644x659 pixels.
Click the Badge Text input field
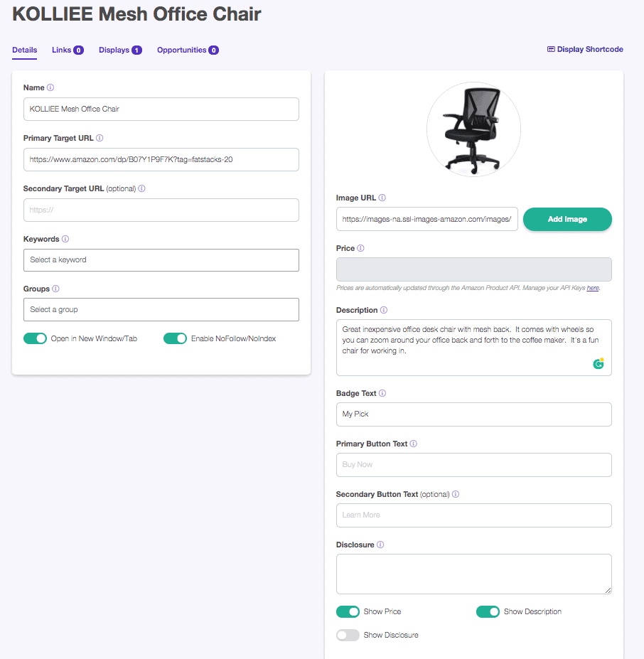pos(473,414)
